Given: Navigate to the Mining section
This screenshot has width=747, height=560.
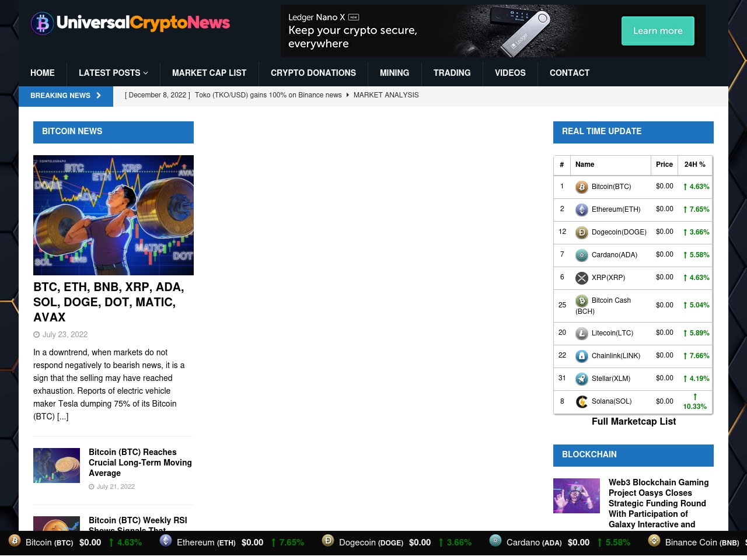Looking at the screenshot, I should (x=395, y=73).
